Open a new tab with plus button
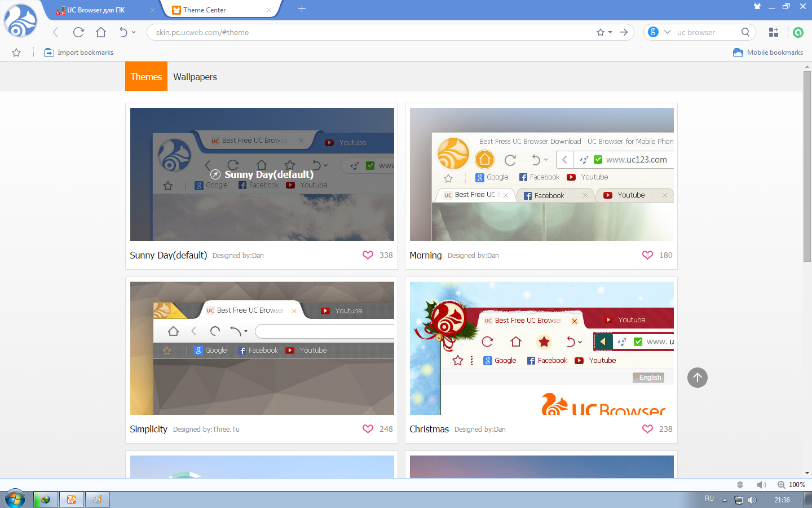Viewport: 812px width, 508px height. tap(302, 9)
